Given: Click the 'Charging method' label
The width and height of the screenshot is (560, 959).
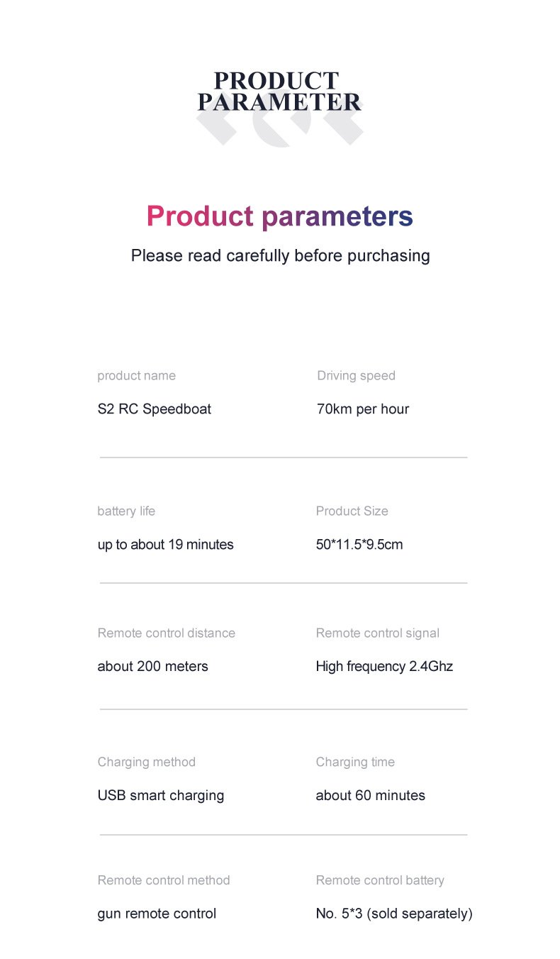Looking at the screenshot, I should click(146, 763).
